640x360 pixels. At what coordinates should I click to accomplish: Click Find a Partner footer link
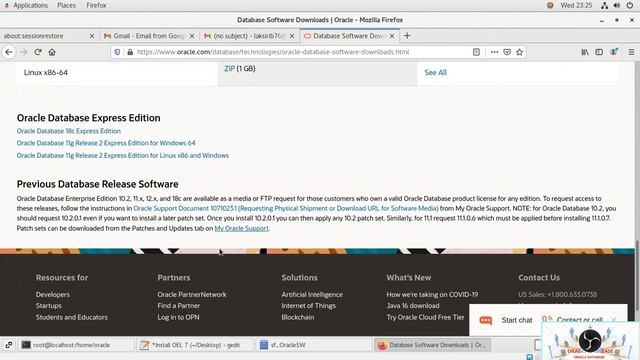[x=179, y=306]
